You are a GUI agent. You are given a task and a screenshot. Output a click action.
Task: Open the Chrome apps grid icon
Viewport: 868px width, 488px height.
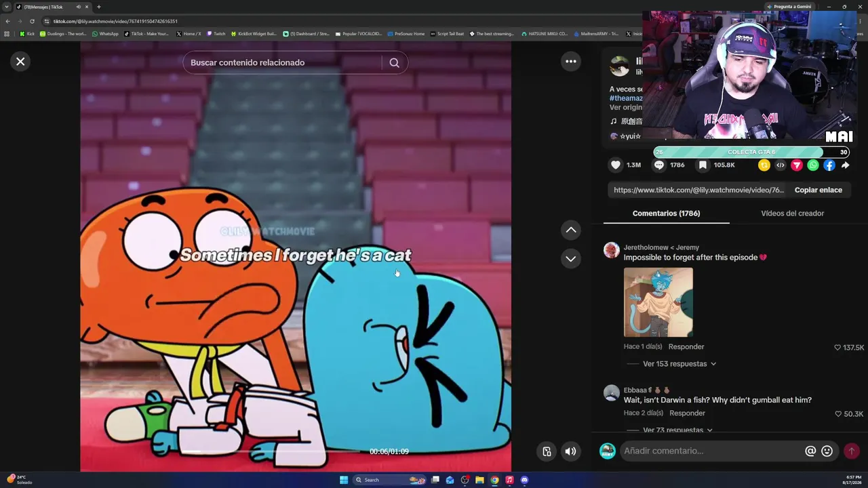(7, 34)
